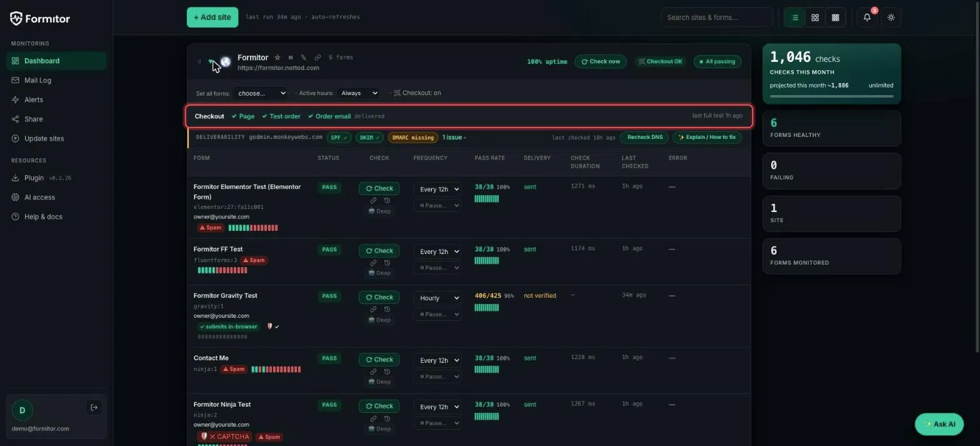Open link icon in Formitor Ninja Test row

[x=373, y=418]
